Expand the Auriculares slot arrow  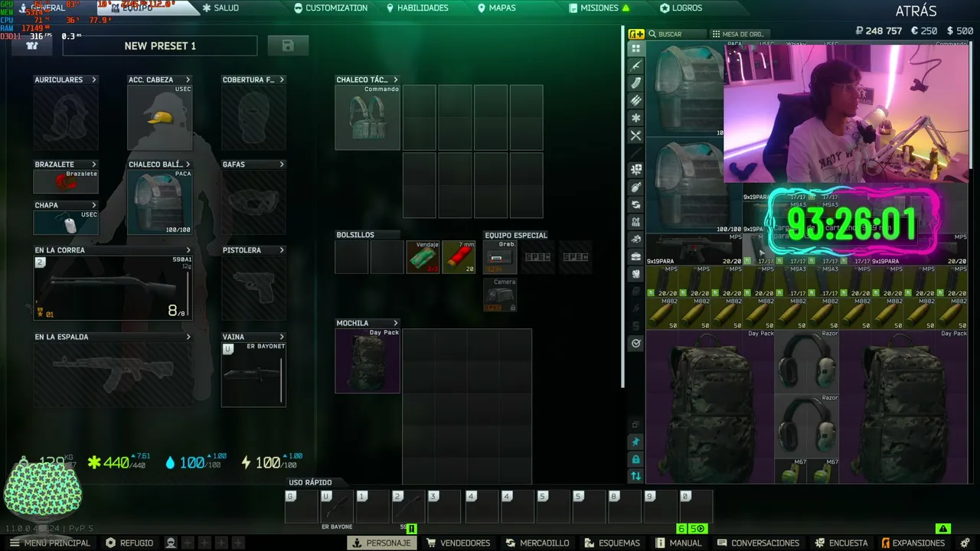[94, 80]
